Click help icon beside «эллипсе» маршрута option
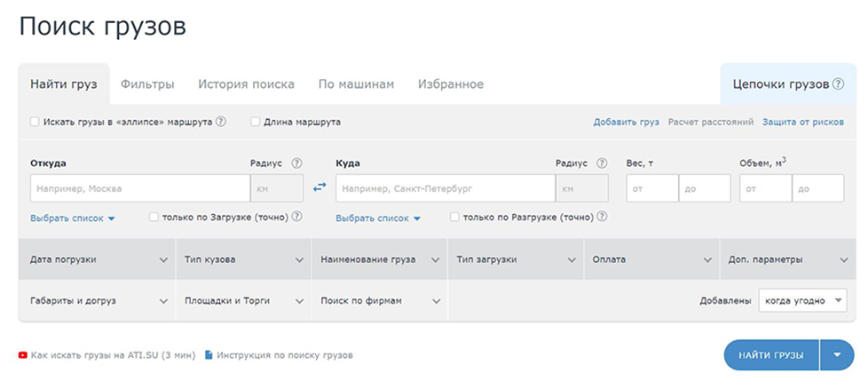The height and width of the screenshot is (389, 868). 221,122
